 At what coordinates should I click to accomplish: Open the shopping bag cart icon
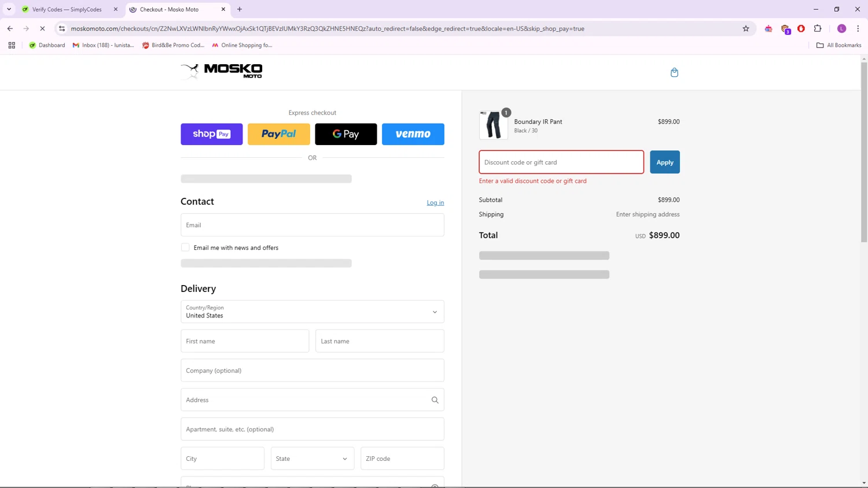coord(674,72)
